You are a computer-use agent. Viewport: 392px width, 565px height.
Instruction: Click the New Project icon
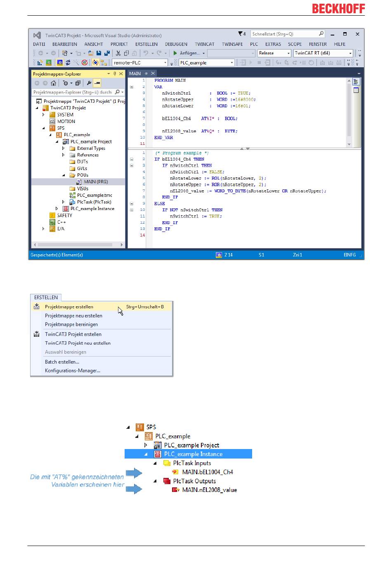[x=65, y=53]
